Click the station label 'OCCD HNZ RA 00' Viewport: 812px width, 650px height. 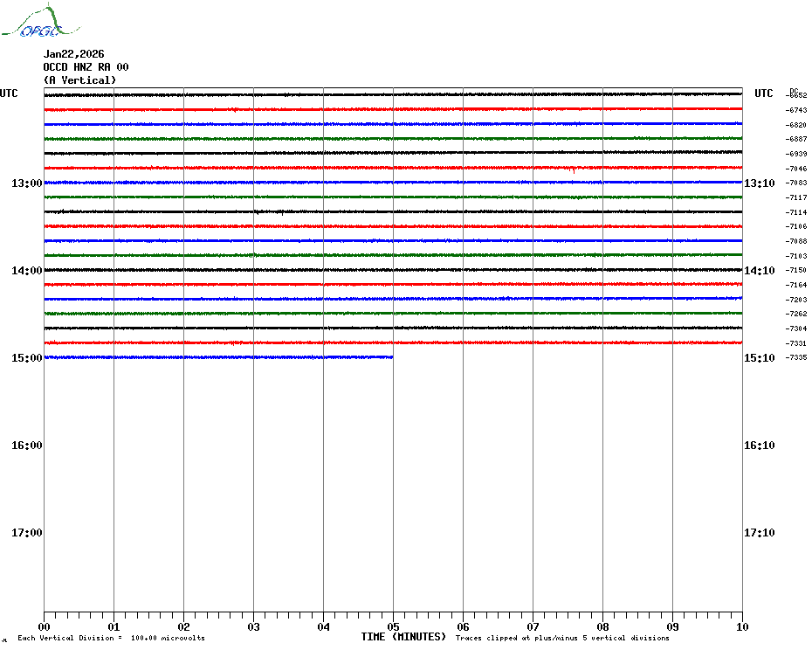tap(86, 67)
